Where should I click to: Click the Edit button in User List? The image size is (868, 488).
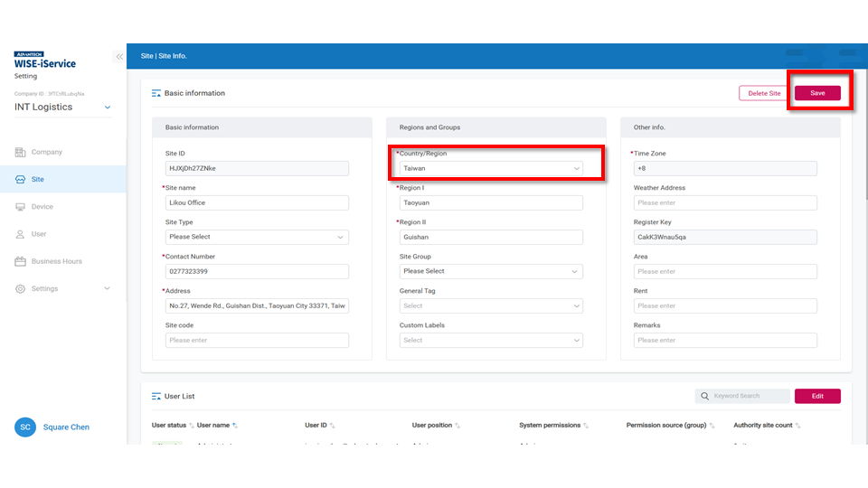(x=816, y=396)
